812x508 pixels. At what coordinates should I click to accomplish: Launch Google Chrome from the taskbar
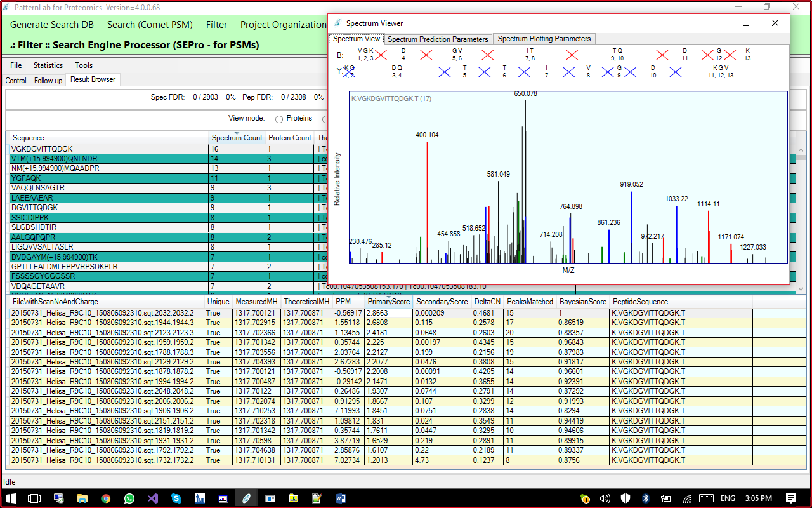click(x=105, y=498)
